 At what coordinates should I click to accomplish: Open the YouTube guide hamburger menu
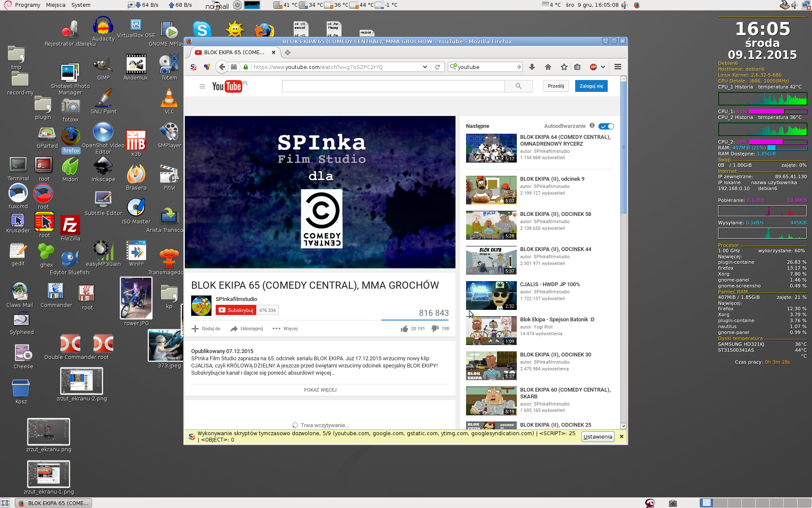pos(202,86)
